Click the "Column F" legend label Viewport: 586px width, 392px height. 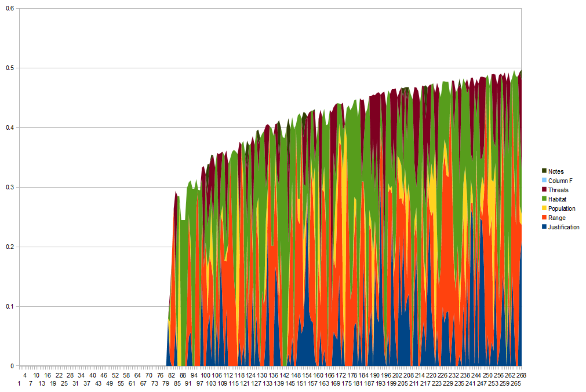click(560, 181)
